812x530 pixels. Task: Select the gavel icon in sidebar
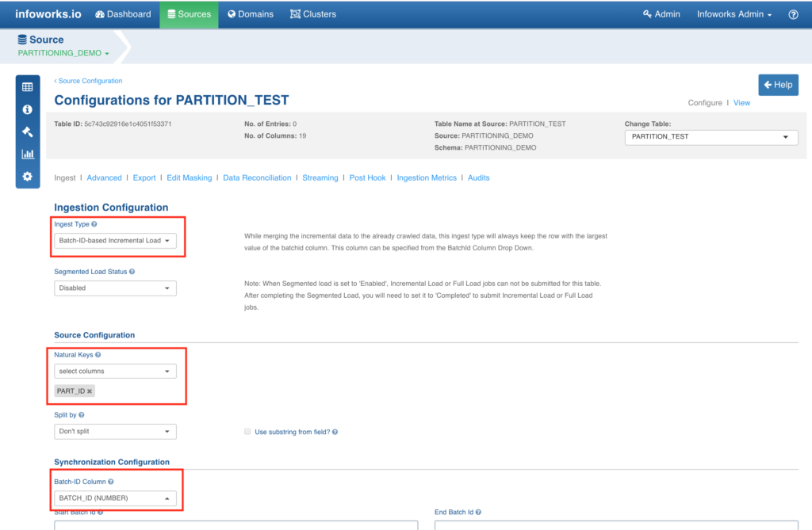pos(28,132)
